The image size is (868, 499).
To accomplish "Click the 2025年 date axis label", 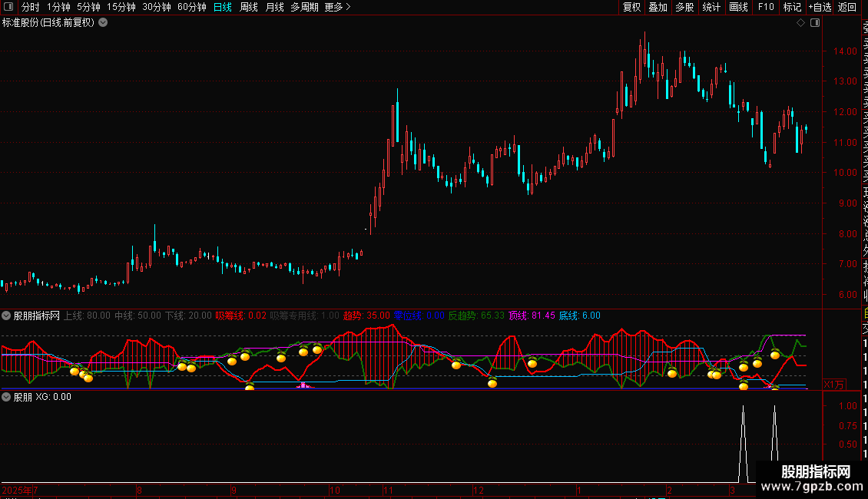I will [17, 490].
